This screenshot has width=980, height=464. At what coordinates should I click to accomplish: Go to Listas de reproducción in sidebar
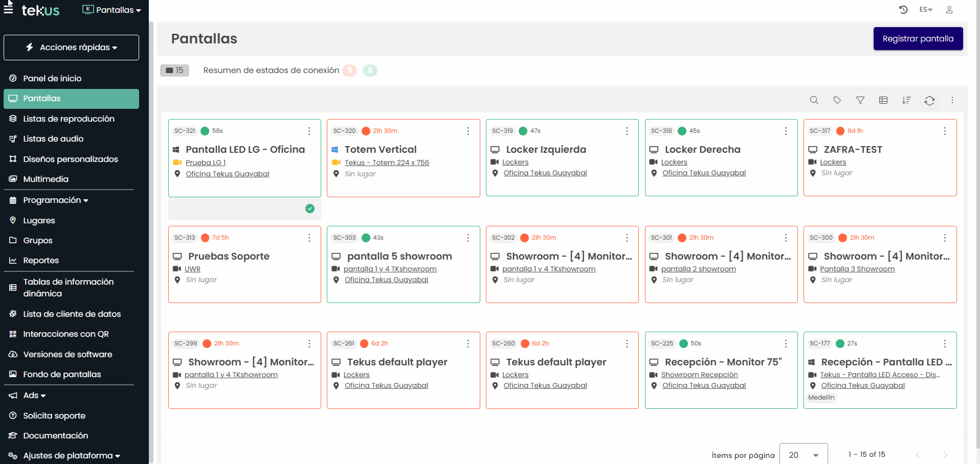pos(69,119)
